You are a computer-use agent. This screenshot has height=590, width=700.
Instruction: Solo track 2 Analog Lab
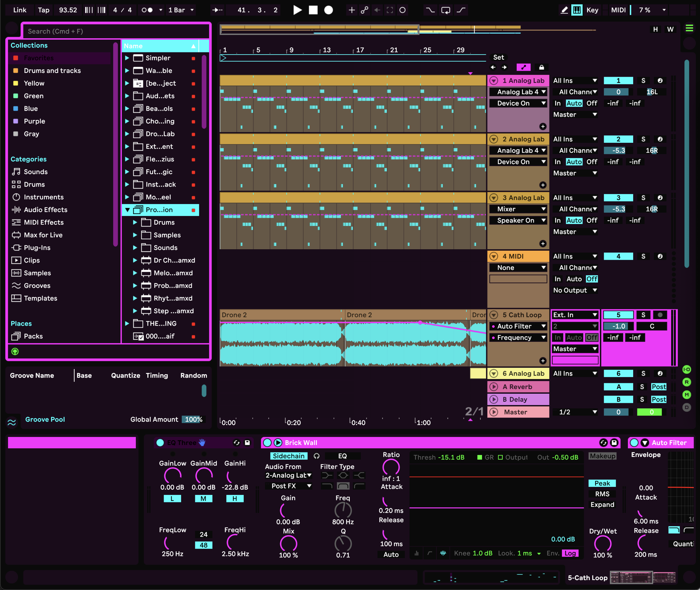point(643,139)
